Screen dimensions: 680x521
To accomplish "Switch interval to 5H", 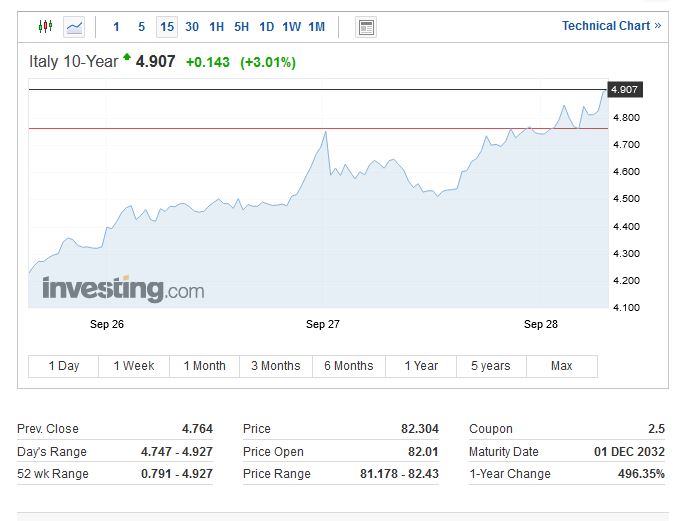I will (x=241, y=27).
